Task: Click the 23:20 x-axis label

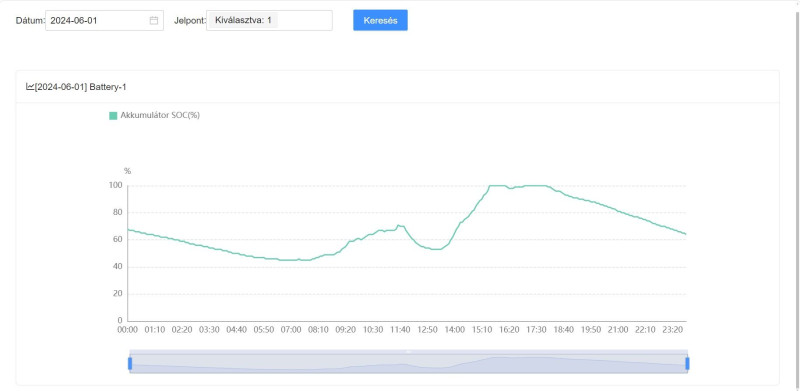Action: 672,330
